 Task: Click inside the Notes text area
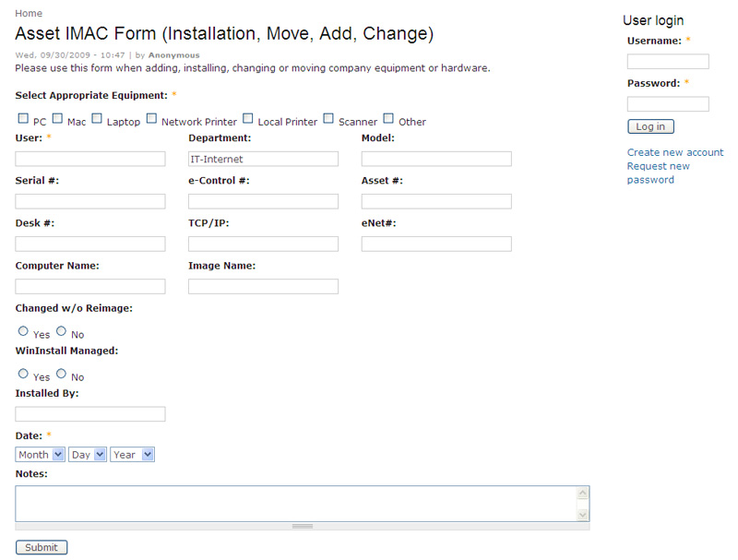[296, 504]
